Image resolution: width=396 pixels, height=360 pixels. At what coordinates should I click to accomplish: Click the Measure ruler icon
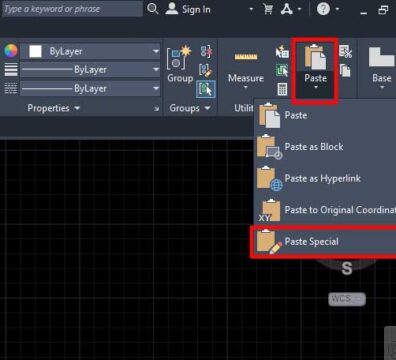[x=246, y=57]
